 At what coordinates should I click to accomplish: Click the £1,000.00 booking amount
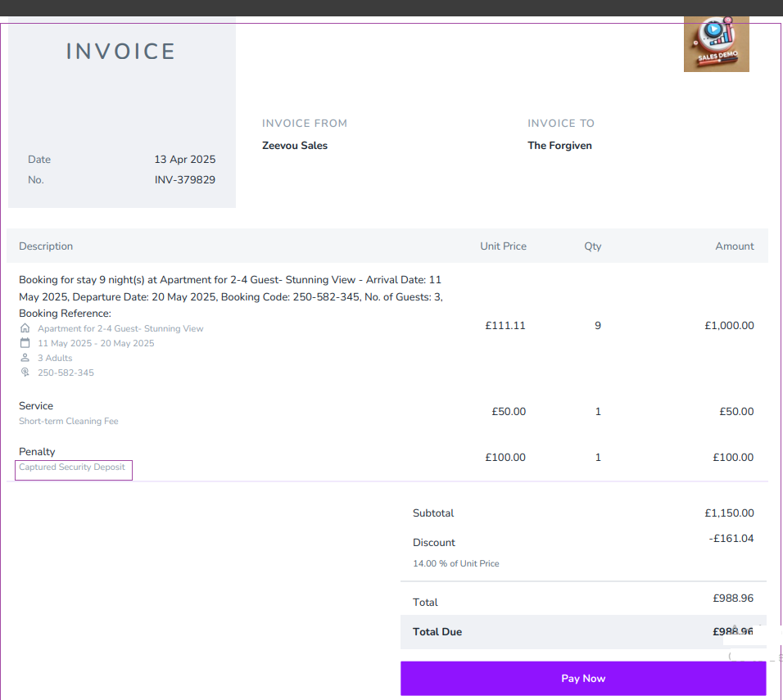(x=729, y=326)
